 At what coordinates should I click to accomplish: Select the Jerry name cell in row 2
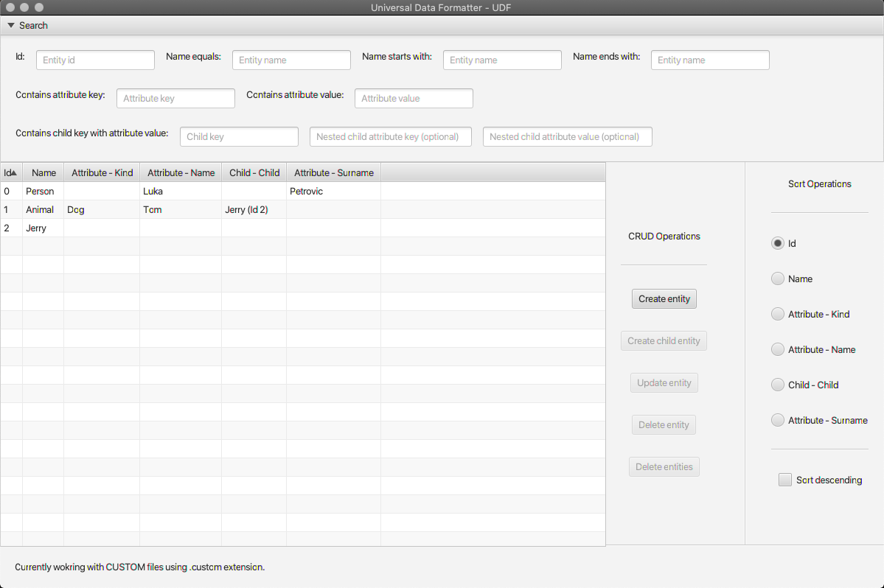pyautogui.click(x=43, y=228)
